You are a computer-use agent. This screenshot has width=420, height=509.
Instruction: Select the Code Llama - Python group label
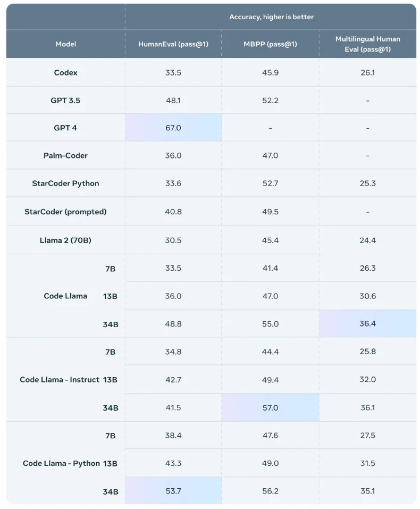pyautogui.click(x=61, y=463)
